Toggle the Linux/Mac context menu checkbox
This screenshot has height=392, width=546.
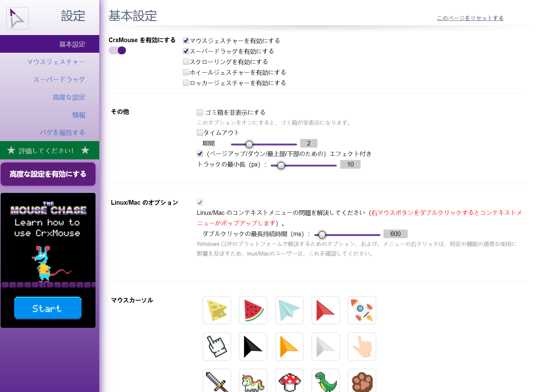pyautogui.click(x=200, y=203)
